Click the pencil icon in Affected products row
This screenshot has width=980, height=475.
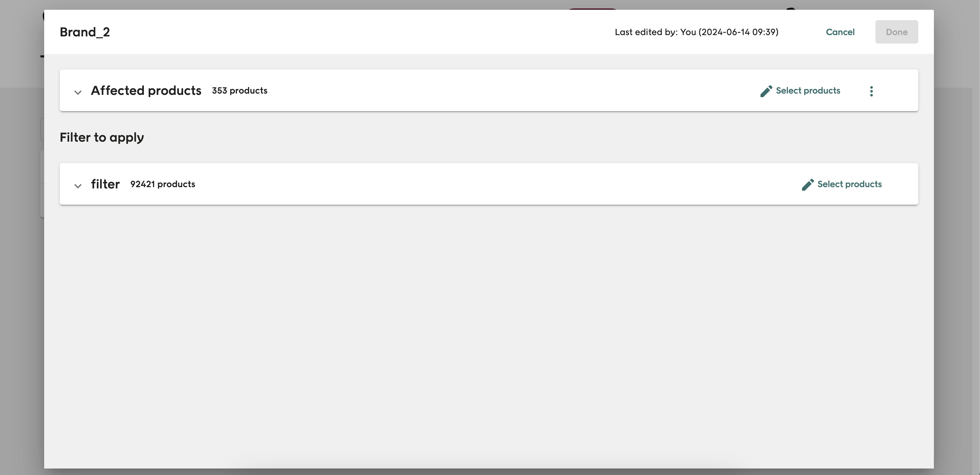[766, 91]
